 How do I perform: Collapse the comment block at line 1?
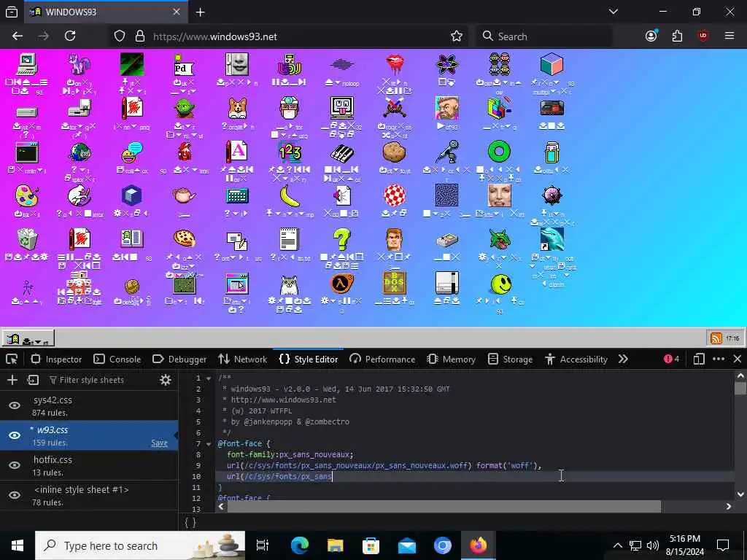click(209, 378)
